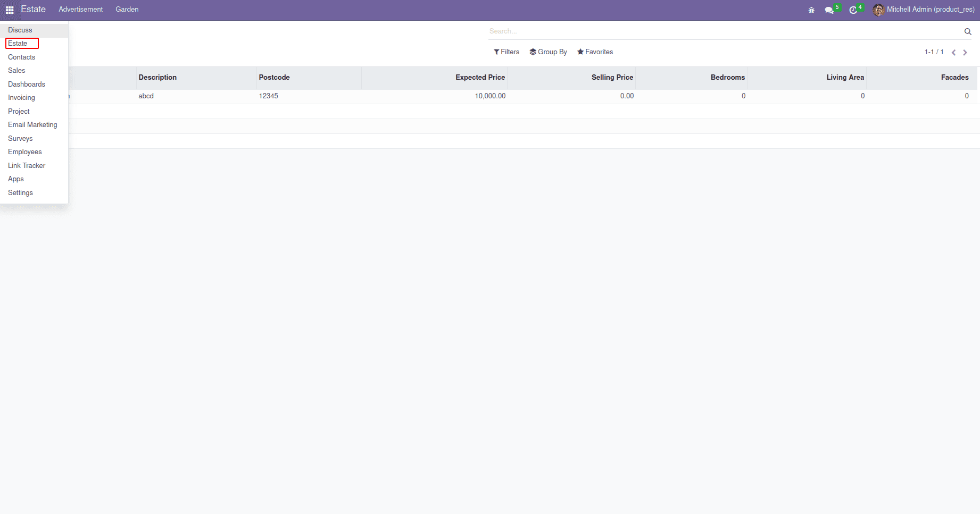Open the Advertisement menu
980x514 pixels.
click(81, 10)
